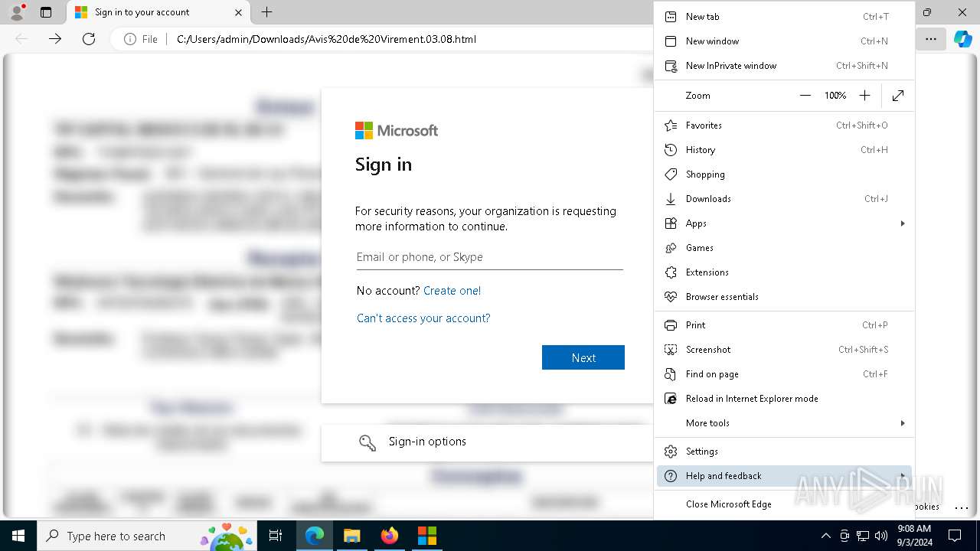Show hidden tray icons chevron

point(825,536)
